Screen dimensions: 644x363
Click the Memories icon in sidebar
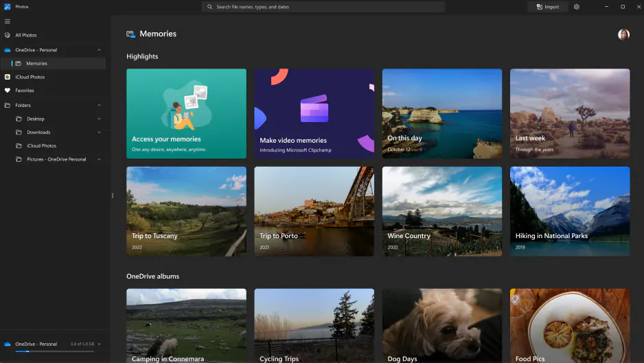tap(19, 64)
